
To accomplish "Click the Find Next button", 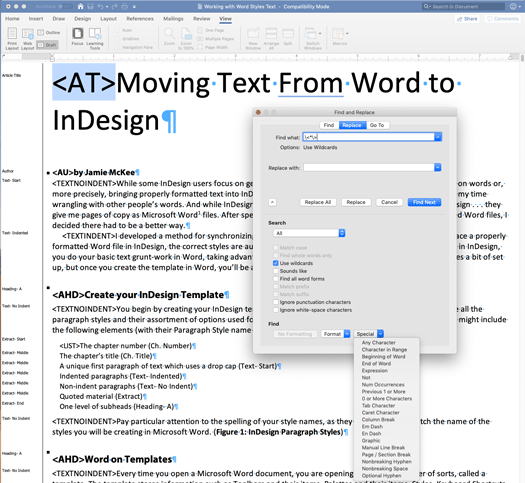I will (x=424, y=202).
